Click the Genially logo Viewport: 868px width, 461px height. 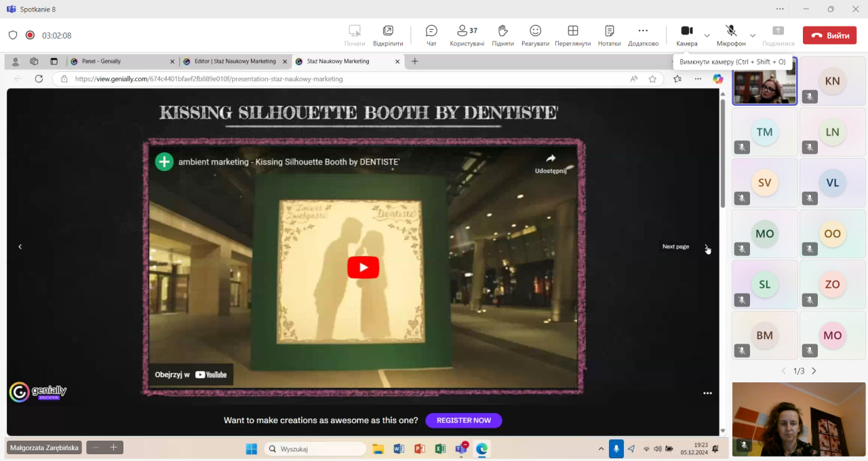coord(38,392)
